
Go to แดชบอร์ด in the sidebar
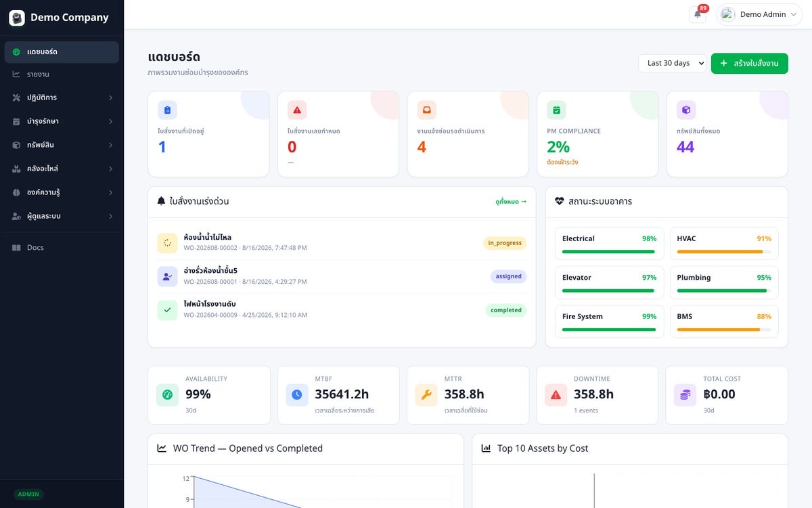62,52
